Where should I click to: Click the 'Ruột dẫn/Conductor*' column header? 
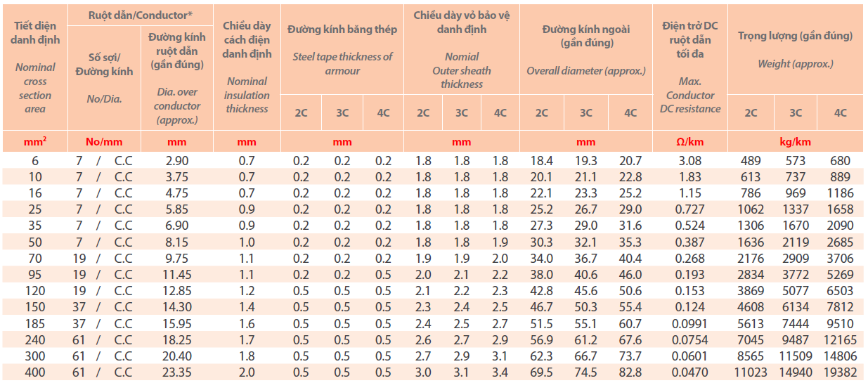[x=140, y=15]
